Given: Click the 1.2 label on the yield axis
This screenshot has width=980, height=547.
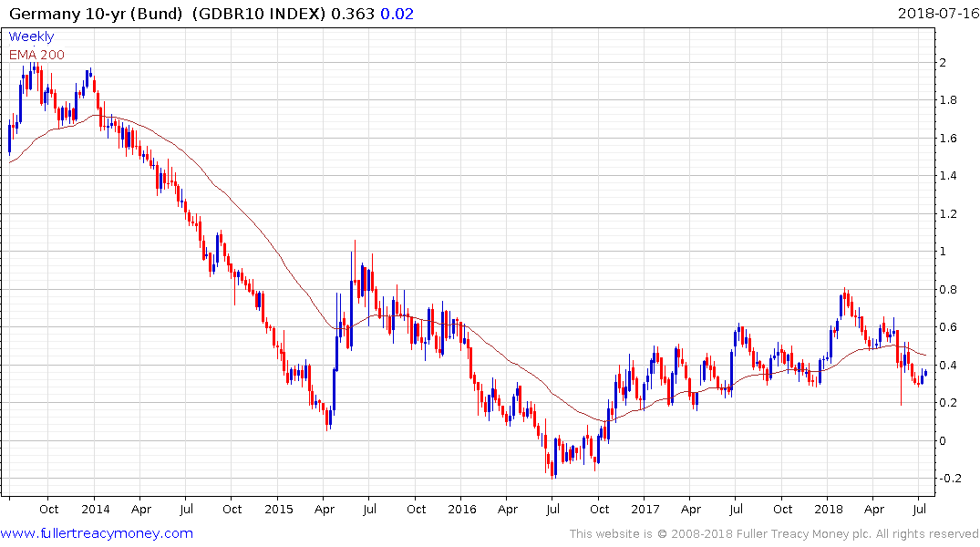Looking at the screenshot, I should click(x=949, y=214).
